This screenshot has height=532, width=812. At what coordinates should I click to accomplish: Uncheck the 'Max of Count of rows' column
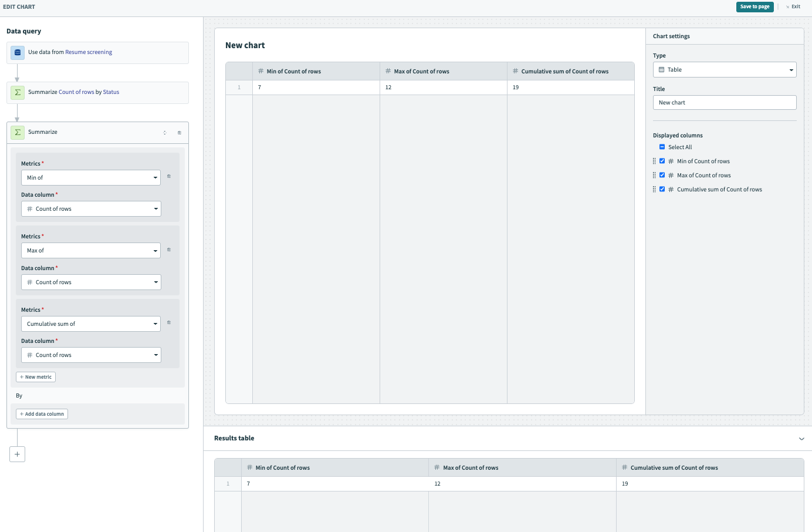[662, 176]
